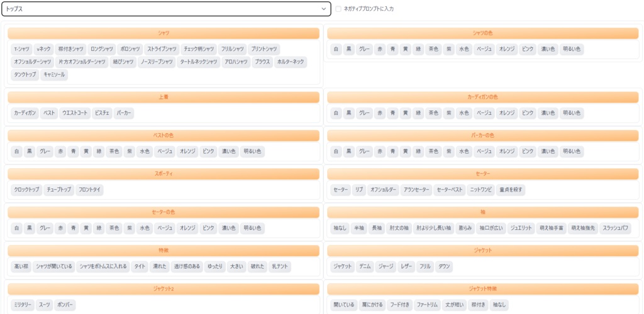
Task: Open the トップス category dropdown
Action: 166,9
